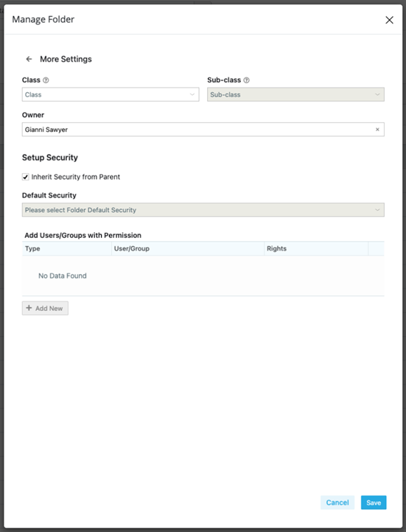This screenshot has height=532, width=406.
Task: Clear the Gianni Sawyer owner value
Action: coord(377,130)
